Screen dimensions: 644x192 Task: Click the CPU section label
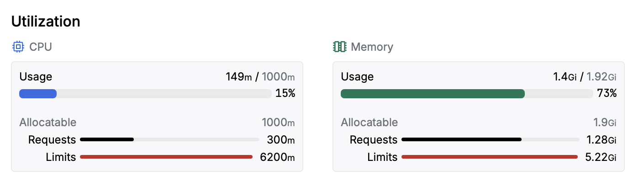pos(41,47)
